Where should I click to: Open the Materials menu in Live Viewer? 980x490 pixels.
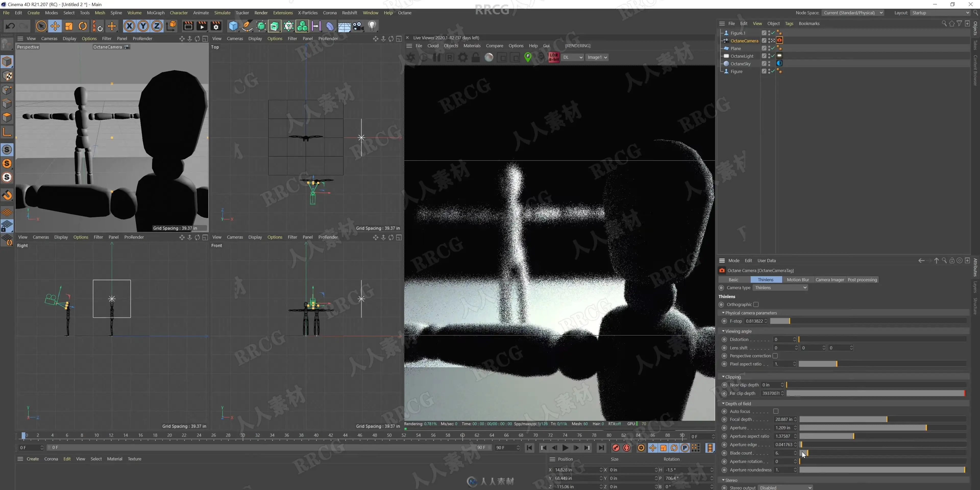472,46
